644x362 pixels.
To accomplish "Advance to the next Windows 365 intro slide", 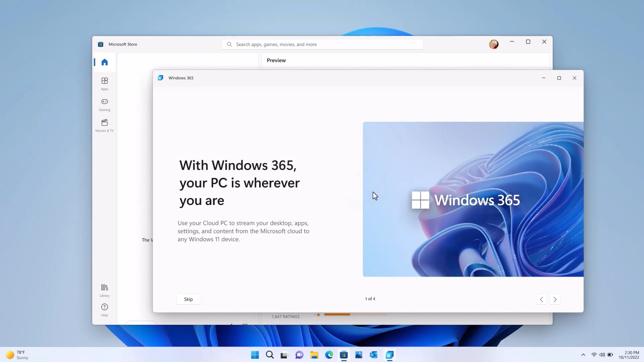I will pyautogui.click(x=555, y=299).
